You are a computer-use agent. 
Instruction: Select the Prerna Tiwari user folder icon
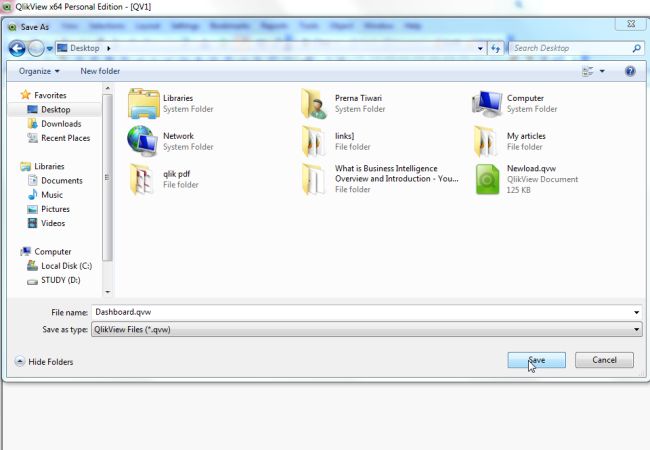[x=314, y=103]
